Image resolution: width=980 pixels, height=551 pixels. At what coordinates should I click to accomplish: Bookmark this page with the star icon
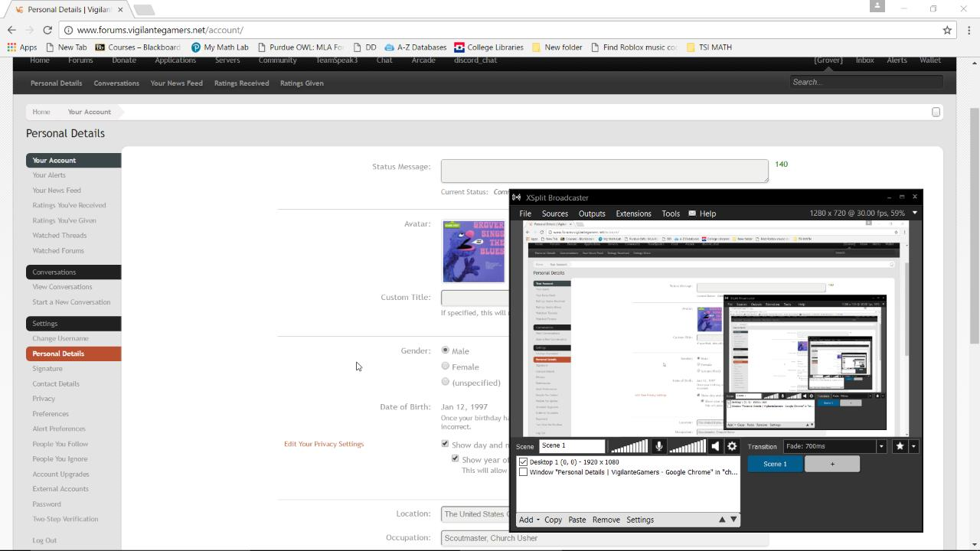click(947, 30)
